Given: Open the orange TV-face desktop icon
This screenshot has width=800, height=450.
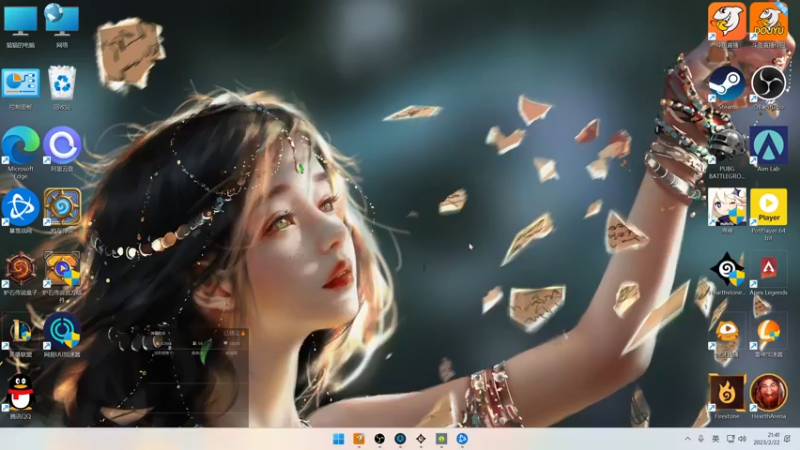Looking at the screenshot, I should point(727,332).
